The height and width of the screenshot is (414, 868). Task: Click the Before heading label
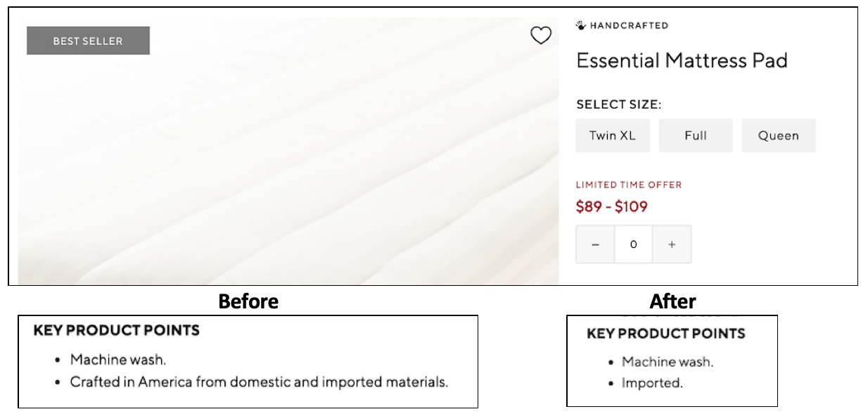click(x=248, y=301)
